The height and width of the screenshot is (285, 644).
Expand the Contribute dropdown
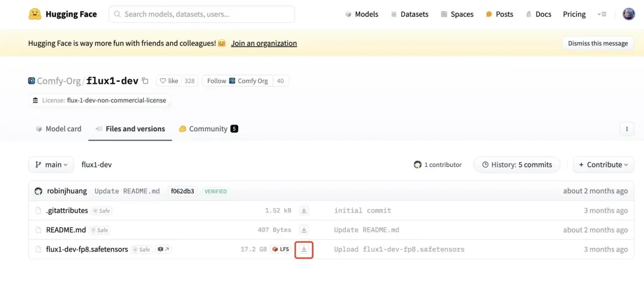pyautogui.click(x=603, y=165)
